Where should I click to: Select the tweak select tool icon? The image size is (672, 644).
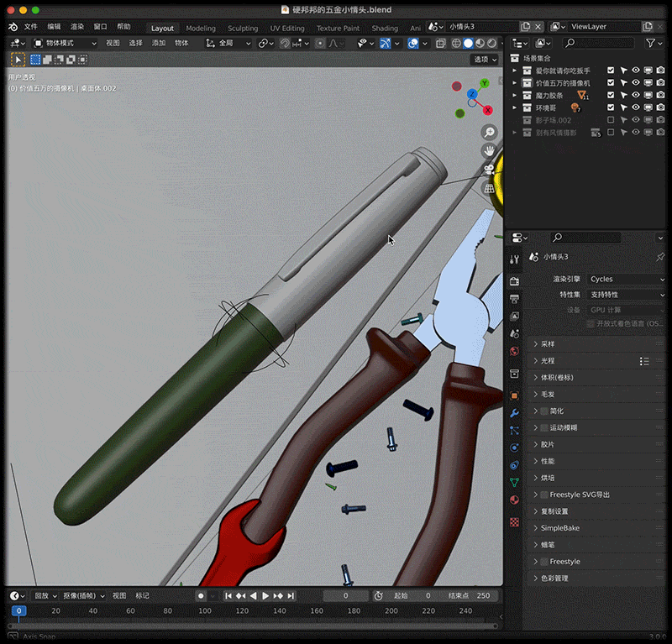coord(18,60)
